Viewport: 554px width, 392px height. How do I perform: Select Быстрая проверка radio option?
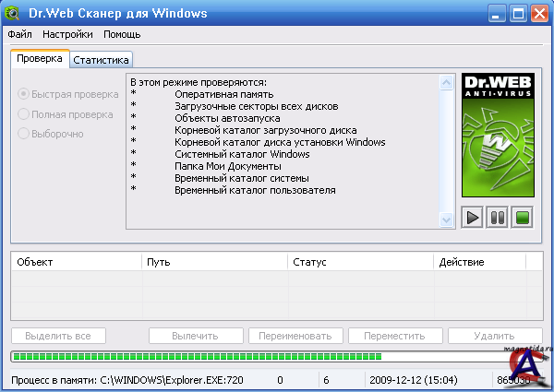[24, 93]
